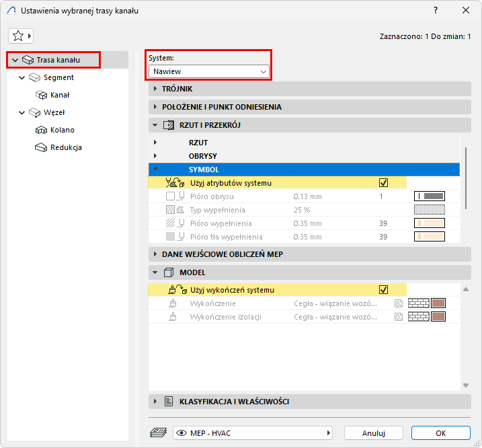Click the Model panel cube icon
The image size is (482, 448).
169,272
